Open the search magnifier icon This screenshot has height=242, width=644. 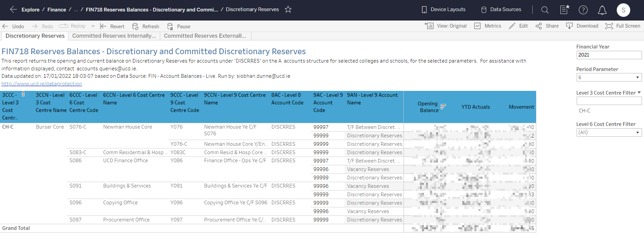pos(545,10)
